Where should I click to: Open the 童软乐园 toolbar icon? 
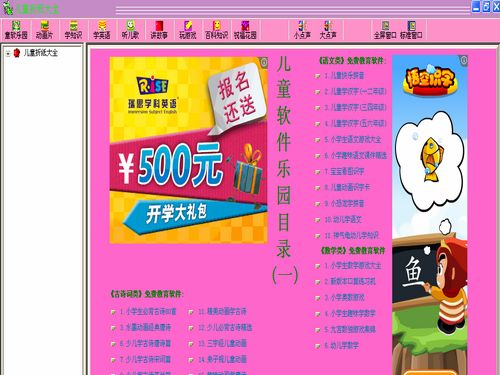[x=16, y=30]
